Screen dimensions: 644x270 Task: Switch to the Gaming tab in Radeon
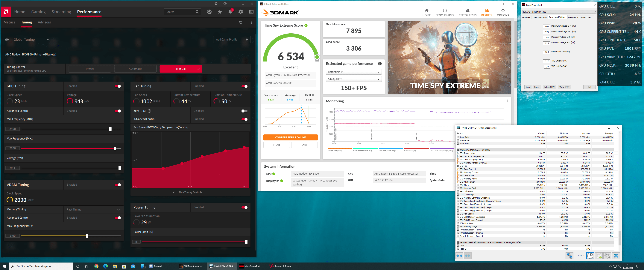(38, 12)
